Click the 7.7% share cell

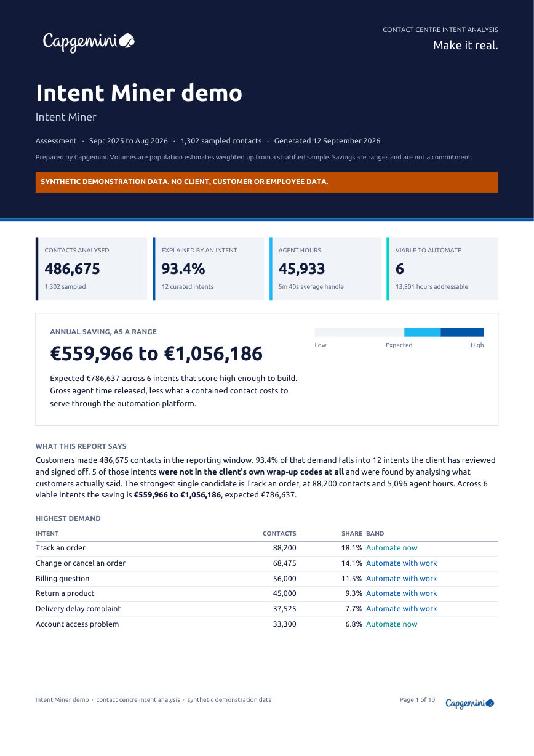pos(354,609)
